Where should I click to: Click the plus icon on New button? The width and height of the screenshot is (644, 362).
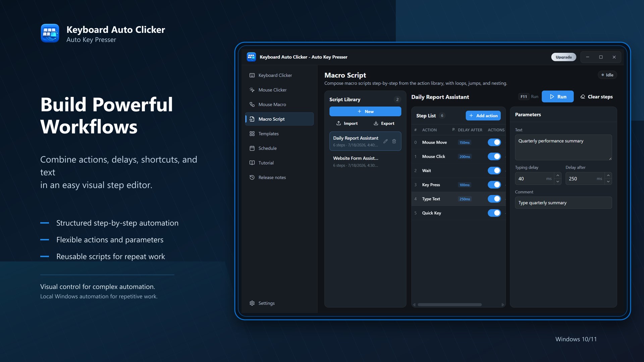click(359, 111)
